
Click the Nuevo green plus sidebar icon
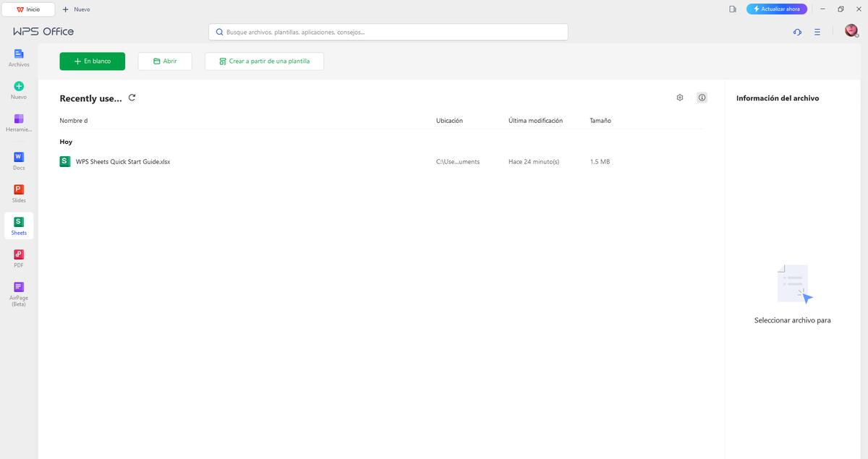(x=19, y=90)
